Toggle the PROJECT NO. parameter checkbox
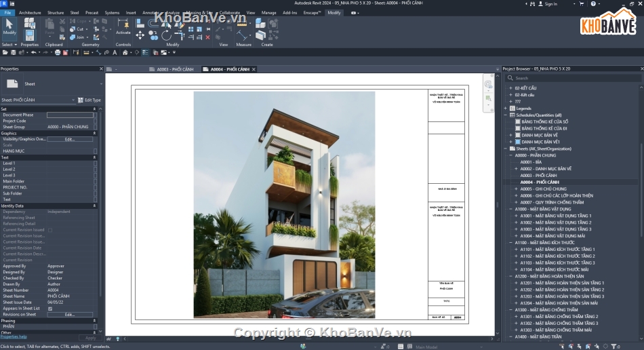This screenshot has height=350, width=644. [x=96, y=188]
